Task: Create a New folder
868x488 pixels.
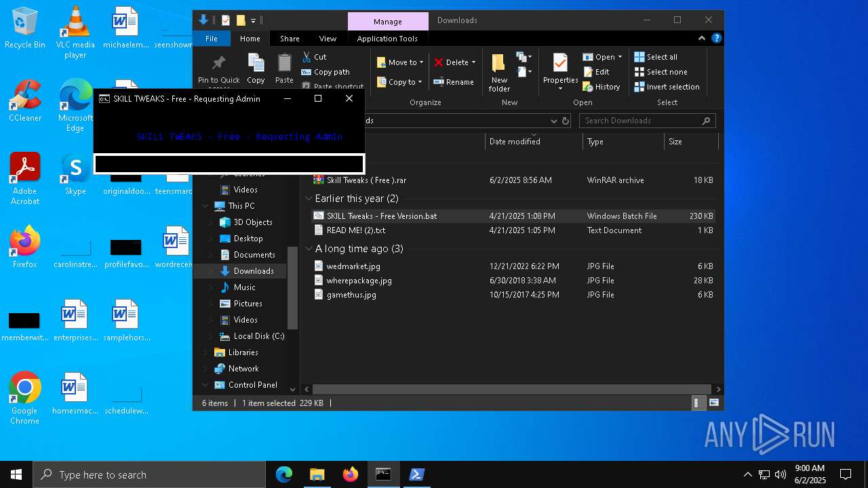Action: (499, 73)
